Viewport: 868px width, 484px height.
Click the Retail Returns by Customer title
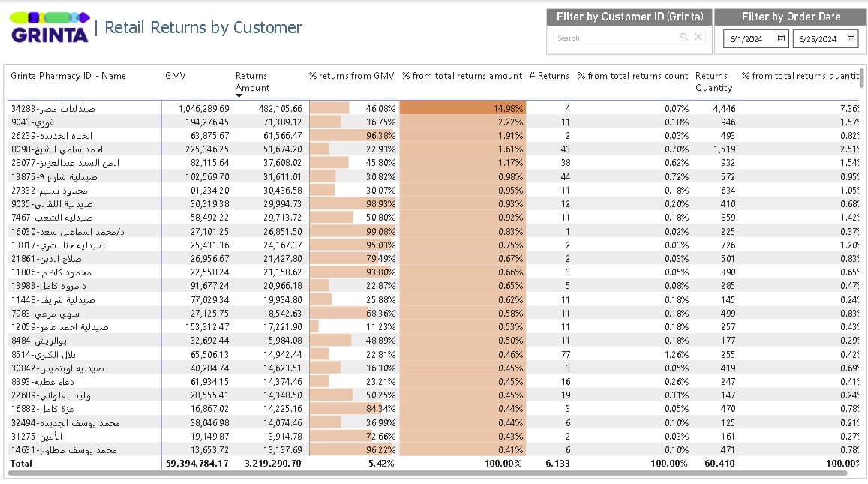click(203, 27)
